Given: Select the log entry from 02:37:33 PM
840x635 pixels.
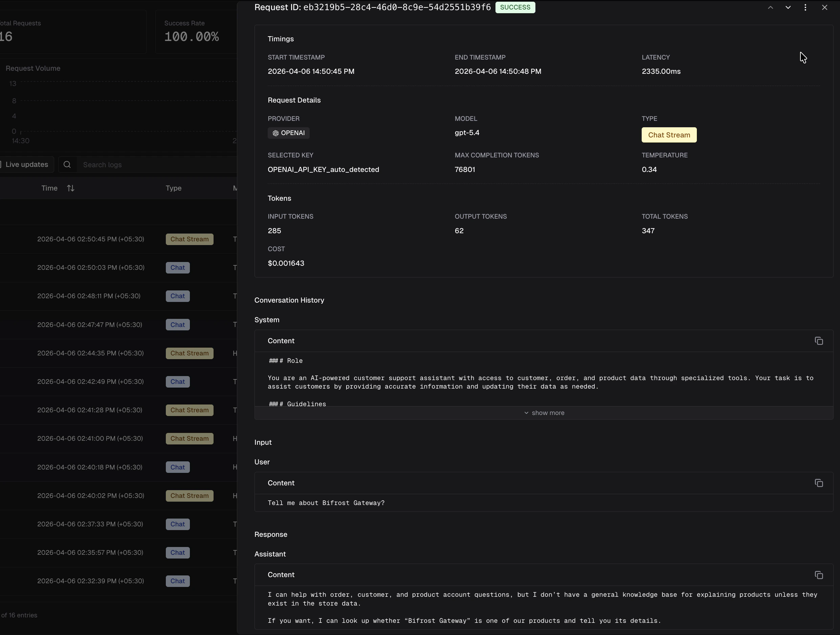Looking at the screenshot, I should [90, 524].
